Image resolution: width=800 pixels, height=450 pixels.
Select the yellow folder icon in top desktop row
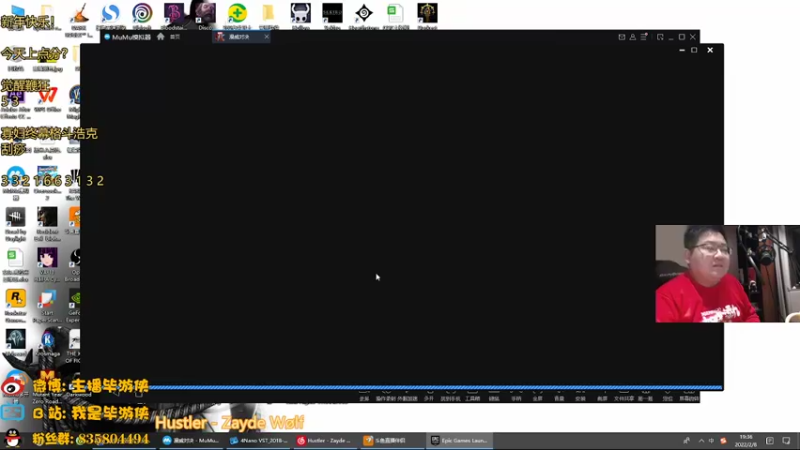point(268,16)
